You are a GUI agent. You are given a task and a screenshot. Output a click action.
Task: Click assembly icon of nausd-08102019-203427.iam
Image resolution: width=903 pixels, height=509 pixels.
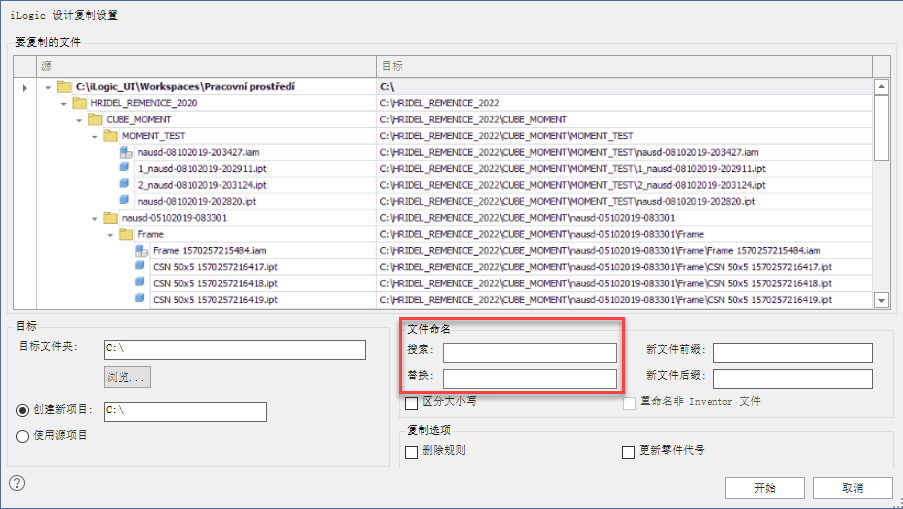126,153
